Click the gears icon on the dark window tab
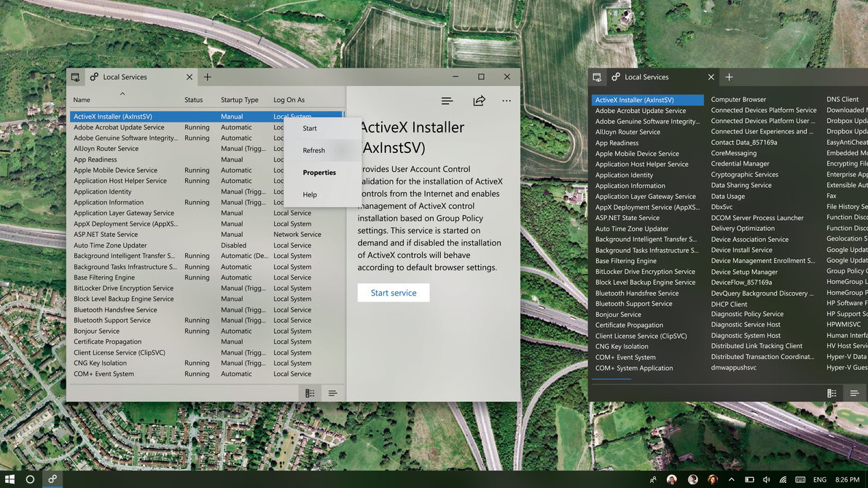 point(616,77)
